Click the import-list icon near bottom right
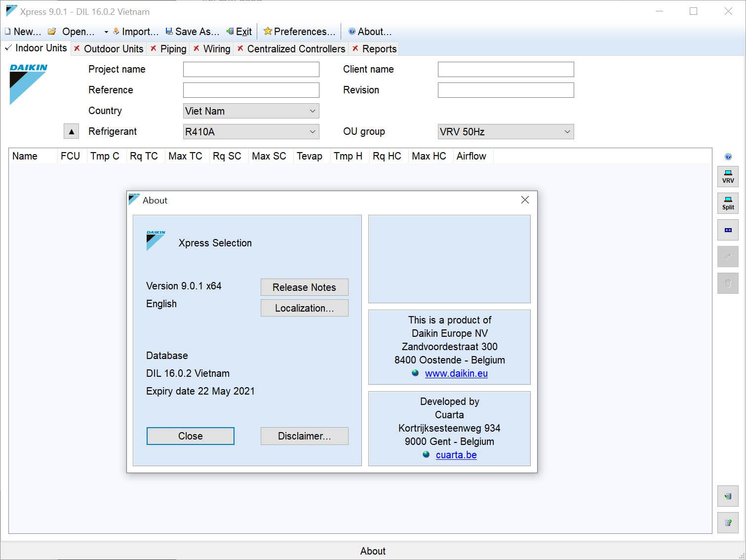This screenshot has height=560, width=746. pyautogui.click(x=728, y=496)
